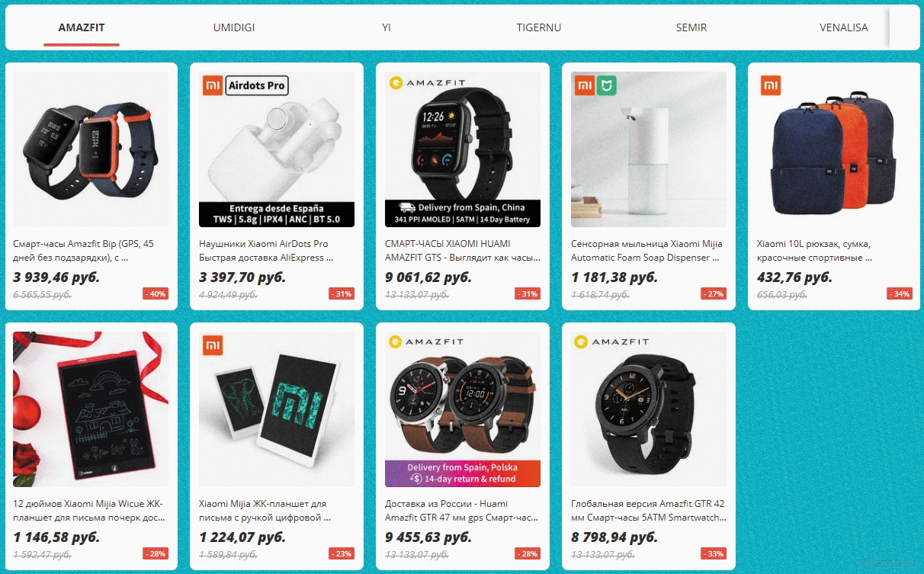
Task: Click the Mi logo on the foam soap dispenser card
Action: [584, 85]
